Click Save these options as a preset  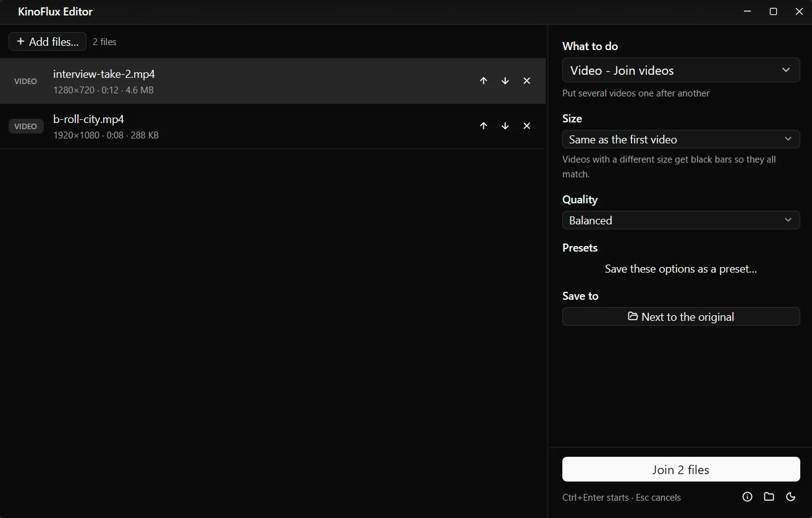coord(681,269)
